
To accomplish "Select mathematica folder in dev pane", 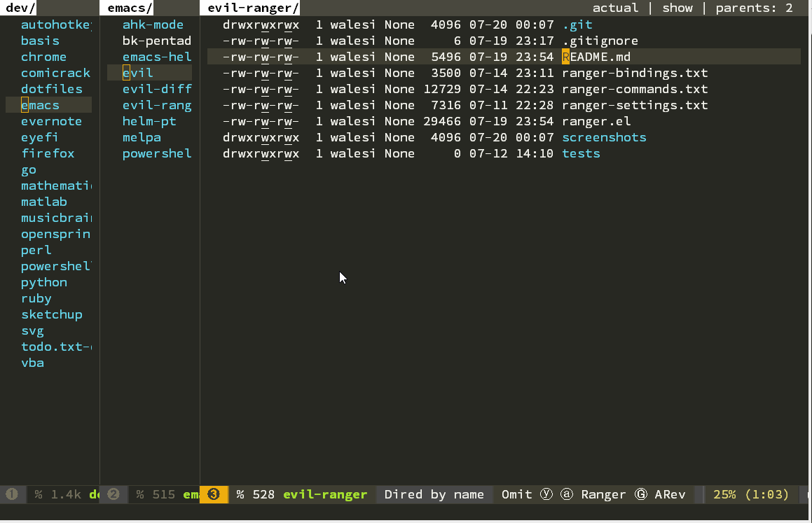I will 56,186.
